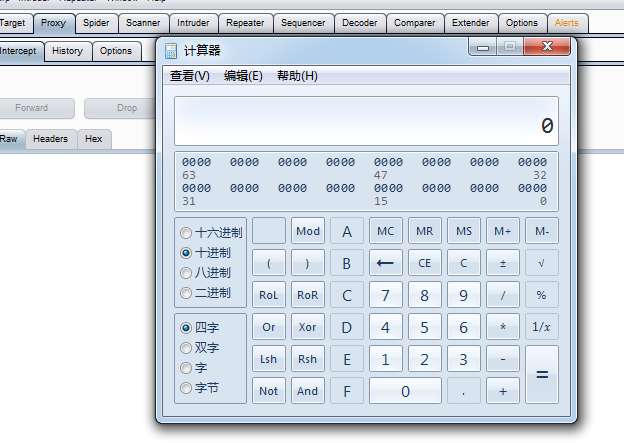Screen dimensions: 624x443
Task: Click the And key
Action: [x=308, y=391]
